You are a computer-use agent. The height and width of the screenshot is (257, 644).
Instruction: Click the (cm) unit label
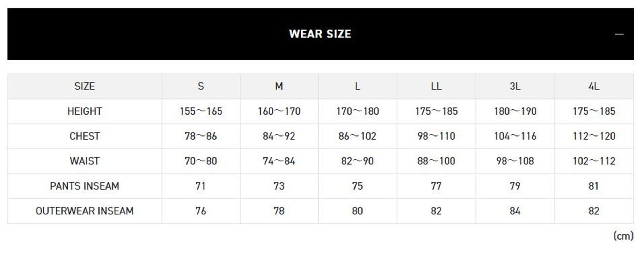click(623, 236)
